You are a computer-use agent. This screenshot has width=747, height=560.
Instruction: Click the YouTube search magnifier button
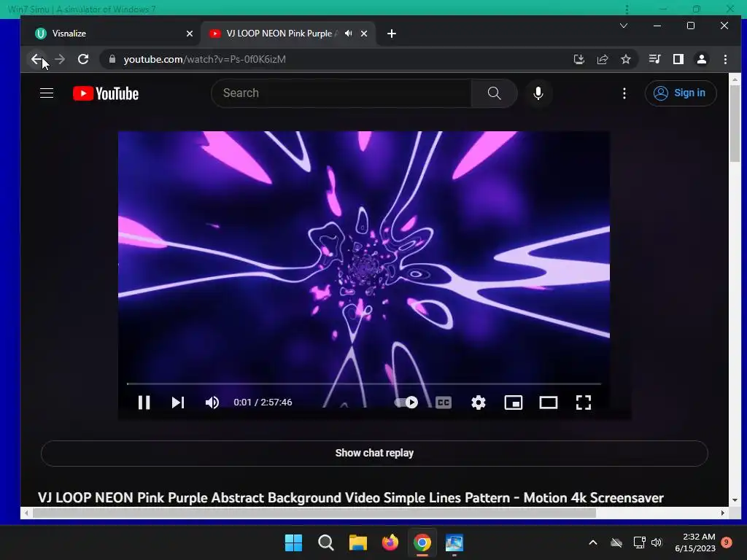494,93
